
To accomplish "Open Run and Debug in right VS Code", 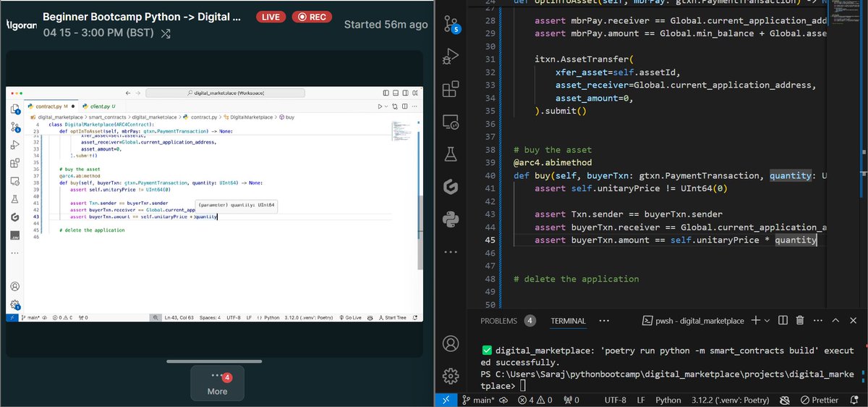I will 451,56.
